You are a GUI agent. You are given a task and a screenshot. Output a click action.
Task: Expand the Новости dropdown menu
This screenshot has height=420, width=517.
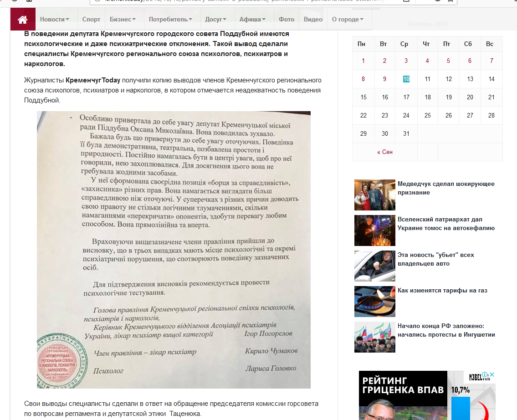[x=54, y=20]
